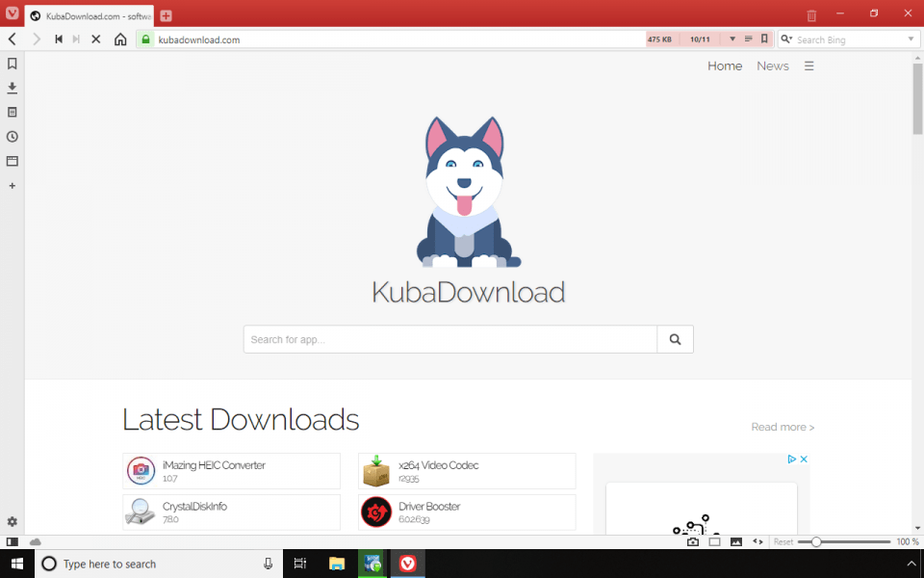Viewport: 924px width, 578px height.
Task: Bookmark this page from the address bar
Action: [764, 39]
